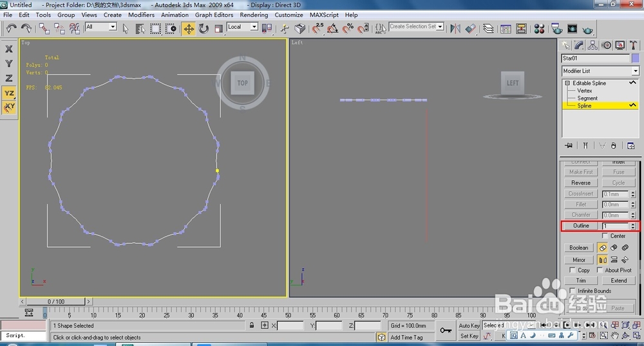Click the Trim button
This screenshot has width=644, height=346.
[x=581, y=281]
